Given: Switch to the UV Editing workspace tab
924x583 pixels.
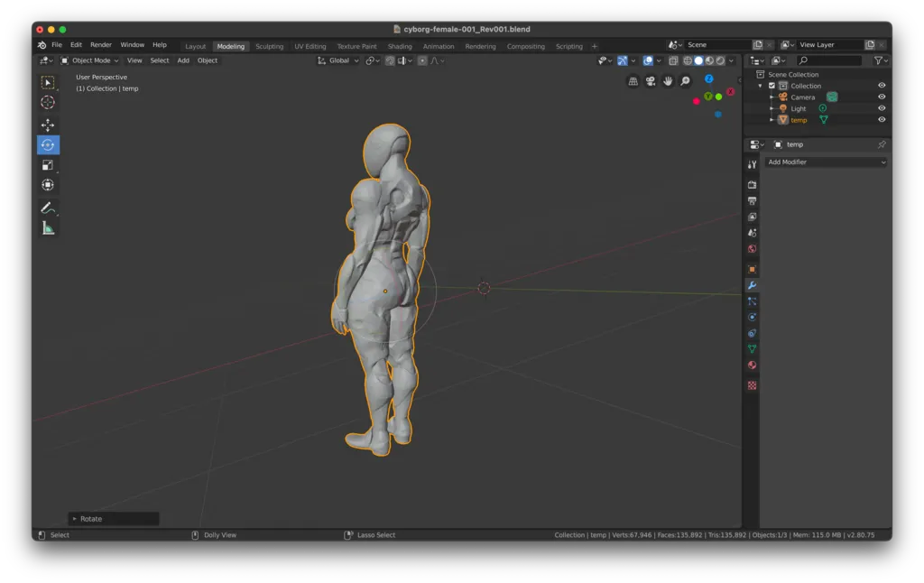Looking at the screenshot, I should (x=310, y=47).
